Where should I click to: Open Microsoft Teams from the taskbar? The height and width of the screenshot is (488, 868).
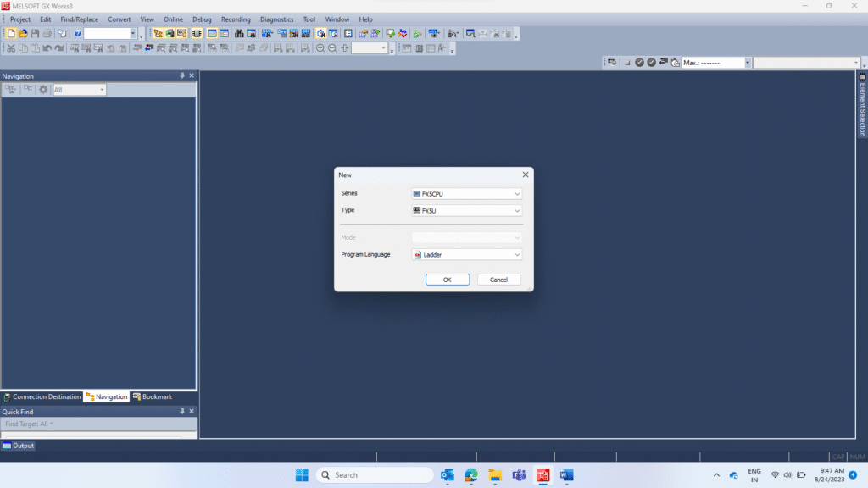[519, 474]
